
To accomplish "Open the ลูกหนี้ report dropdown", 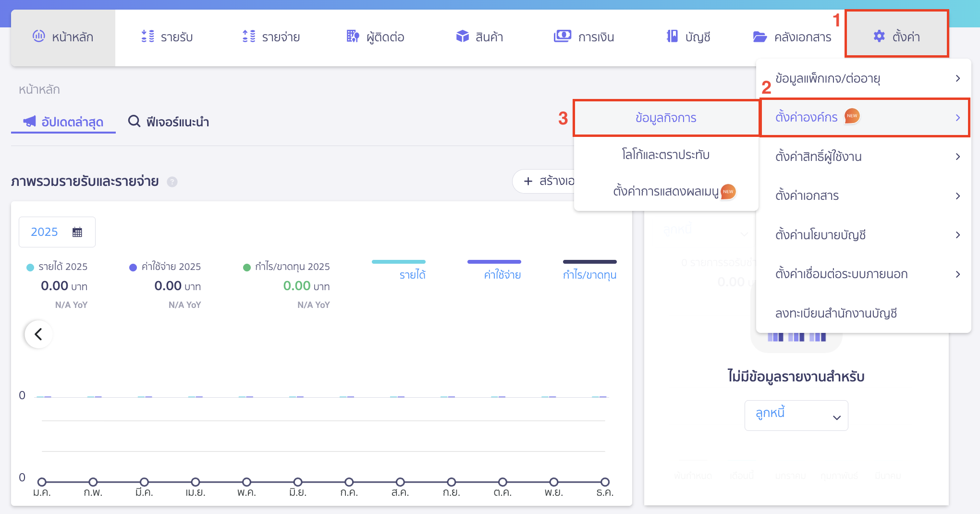I will (796, 416).
